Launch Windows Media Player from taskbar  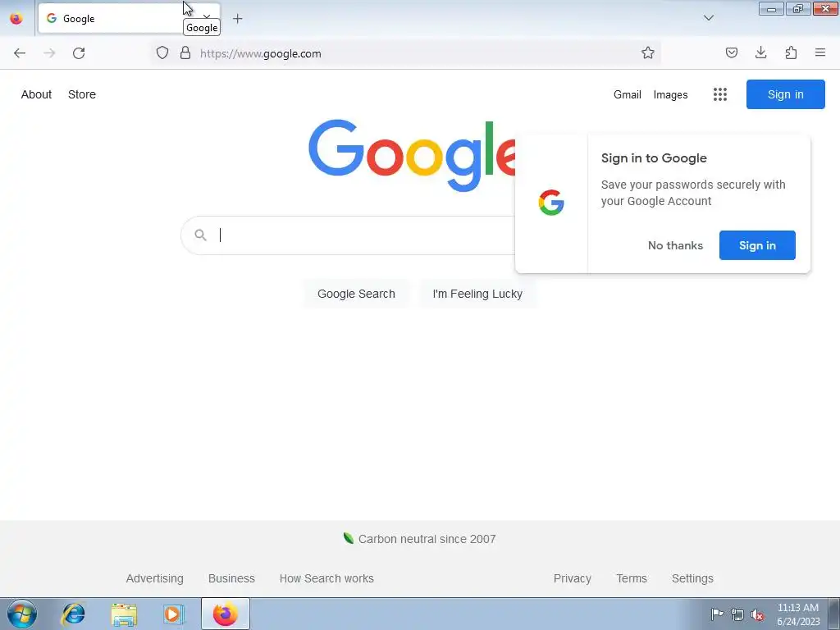[x=174, y=614]
